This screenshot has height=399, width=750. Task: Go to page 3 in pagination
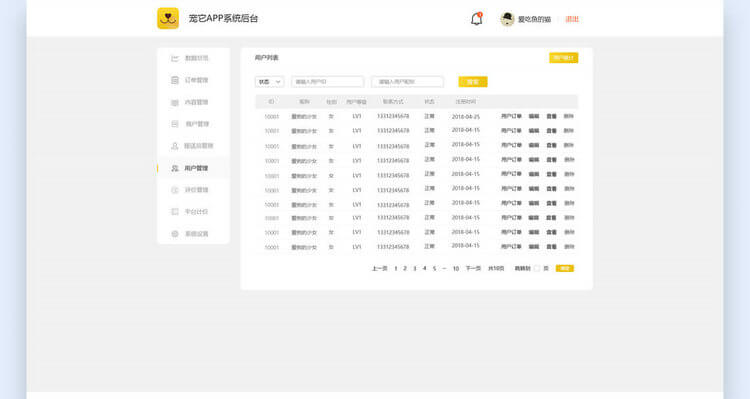tap(415, 268)
